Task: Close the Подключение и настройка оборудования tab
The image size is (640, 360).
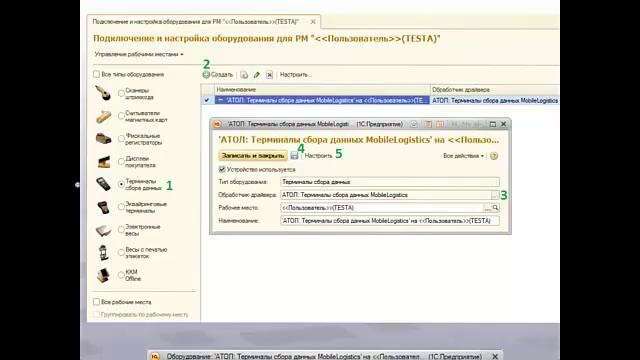Action: tap(313, 22)
